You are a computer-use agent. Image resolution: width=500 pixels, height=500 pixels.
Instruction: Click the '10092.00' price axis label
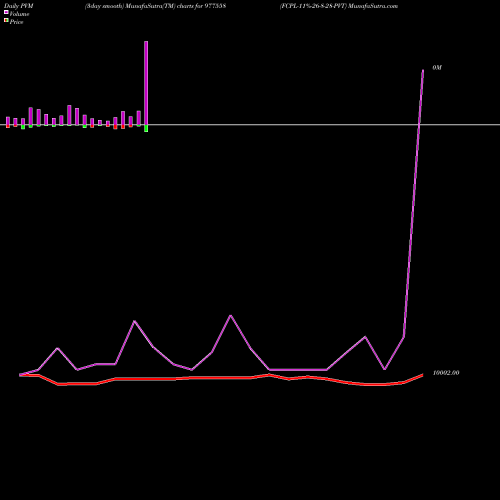click(446, 373)
